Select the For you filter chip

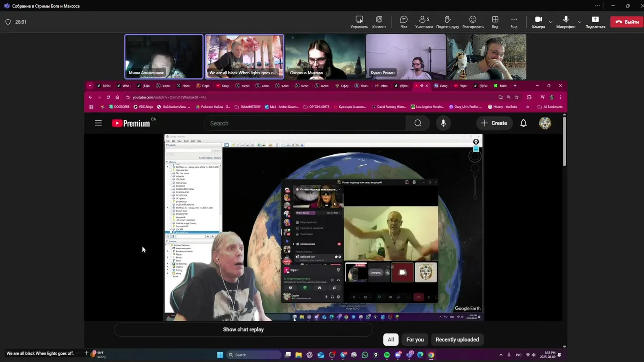[x=415, y=339]
